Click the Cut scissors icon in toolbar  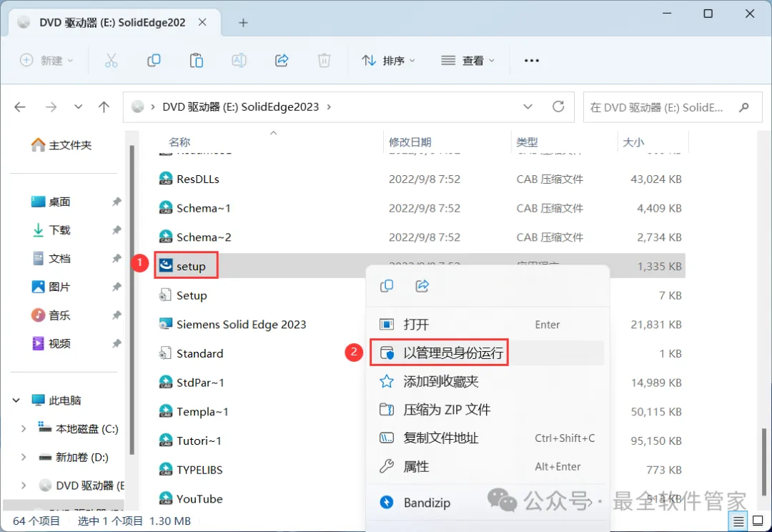(112, 61)
